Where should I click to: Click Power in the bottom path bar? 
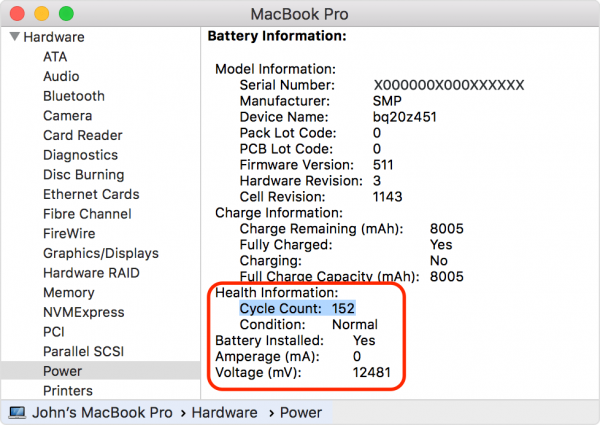tap(301, 412)
